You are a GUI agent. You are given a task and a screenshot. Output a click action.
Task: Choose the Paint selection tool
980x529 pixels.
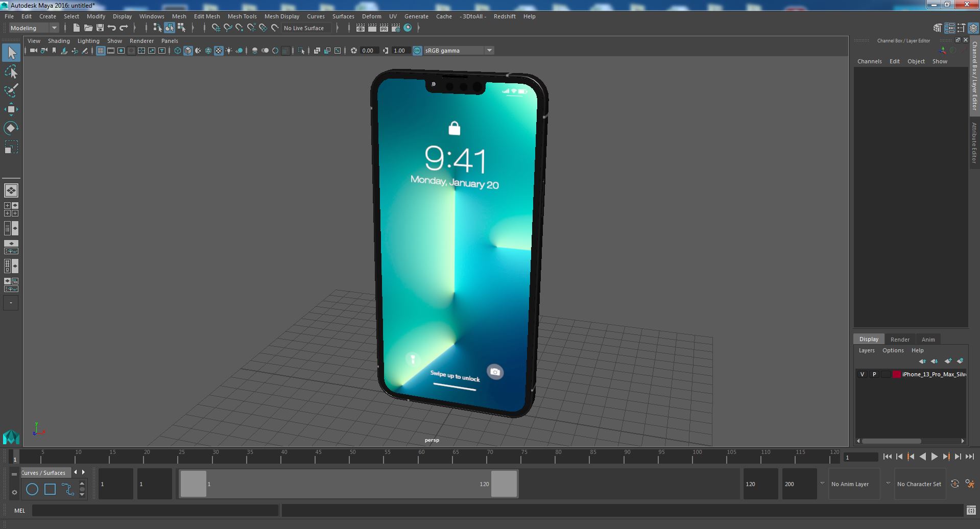(x=11, y=90)
